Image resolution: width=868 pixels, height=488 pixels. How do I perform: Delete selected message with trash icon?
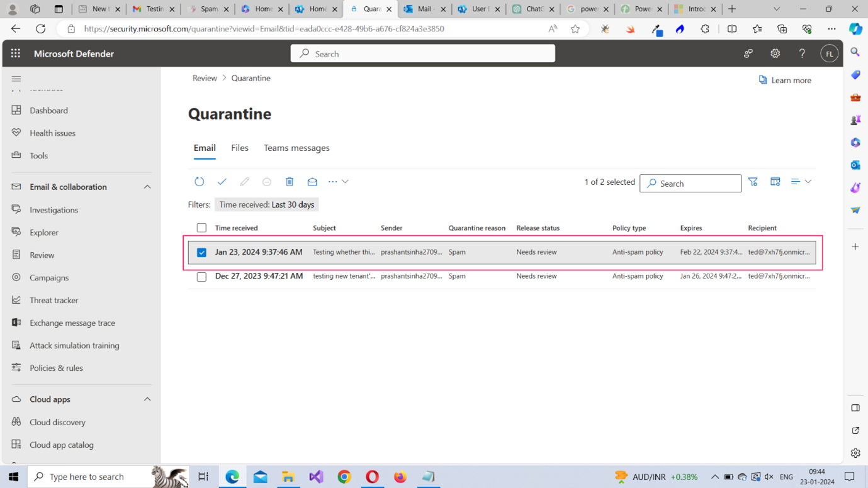(x=290, y=182)
